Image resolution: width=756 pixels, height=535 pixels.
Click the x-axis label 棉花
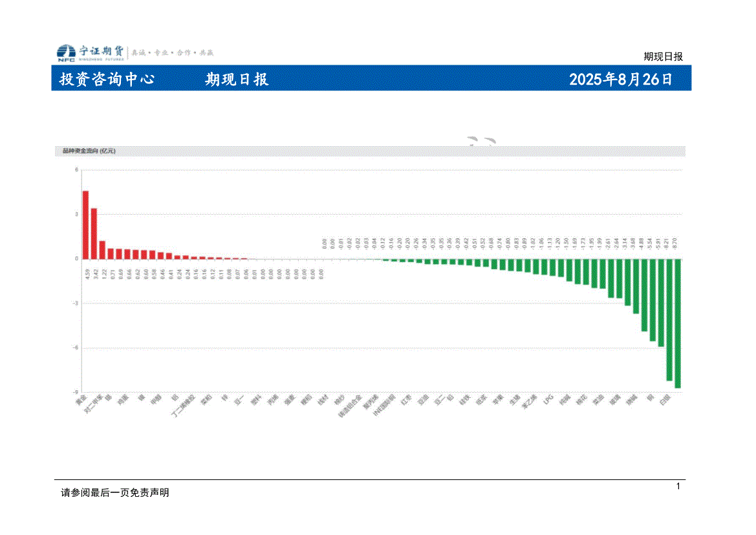pos(581,399)
